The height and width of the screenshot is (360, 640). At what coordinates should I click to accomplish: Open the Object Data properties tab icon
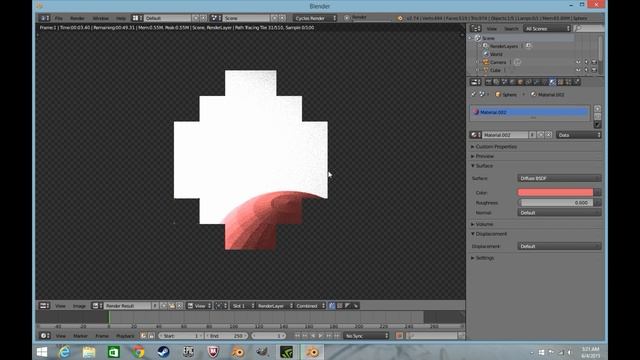point(545,82)
